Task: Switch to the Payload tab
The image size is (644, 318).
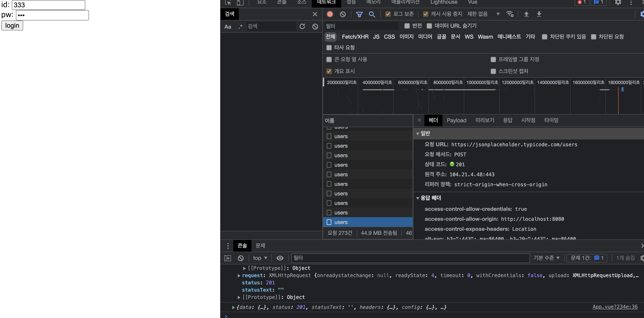Action: tap(456, 120)
